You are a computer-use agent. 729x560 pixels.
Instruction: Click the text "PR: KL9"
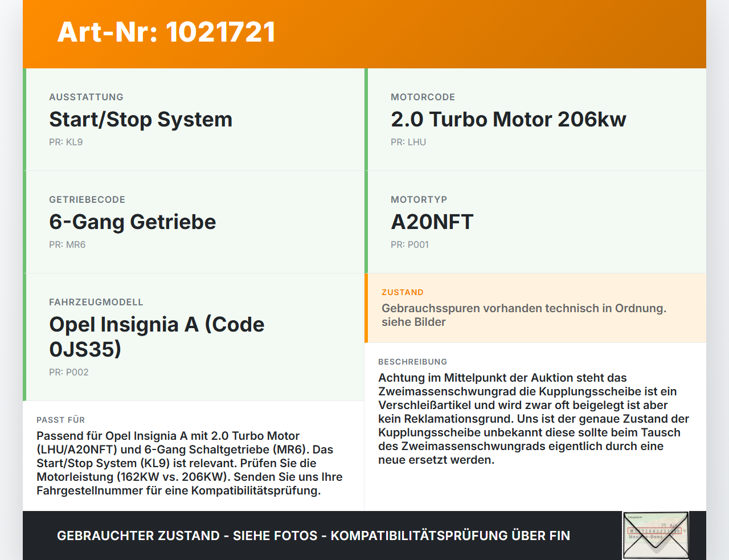pos(66,142)
